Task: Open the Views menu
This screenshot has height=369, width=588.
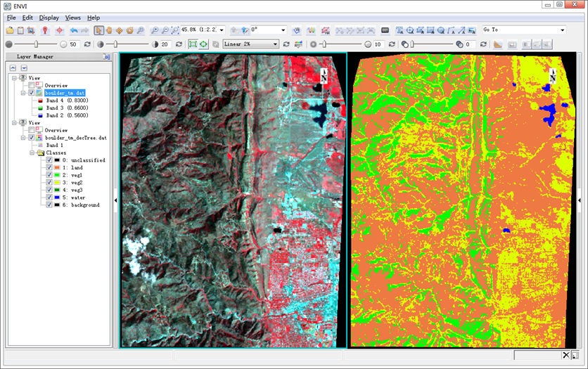Action: (x=72, y=18)
